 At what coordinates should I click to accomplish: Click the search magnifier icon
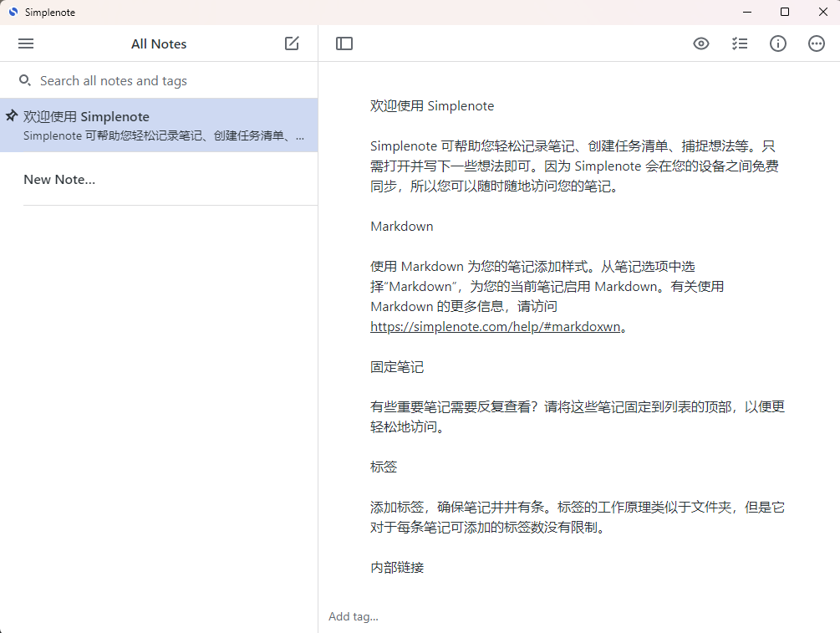pos(24,80)
